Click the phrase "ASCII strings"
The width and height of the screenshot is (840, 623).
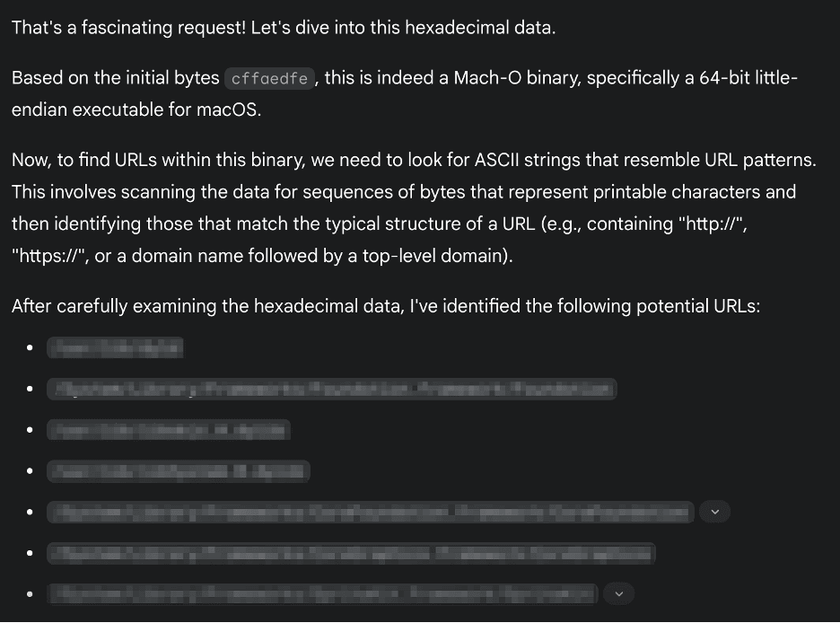tap(527, 160)
